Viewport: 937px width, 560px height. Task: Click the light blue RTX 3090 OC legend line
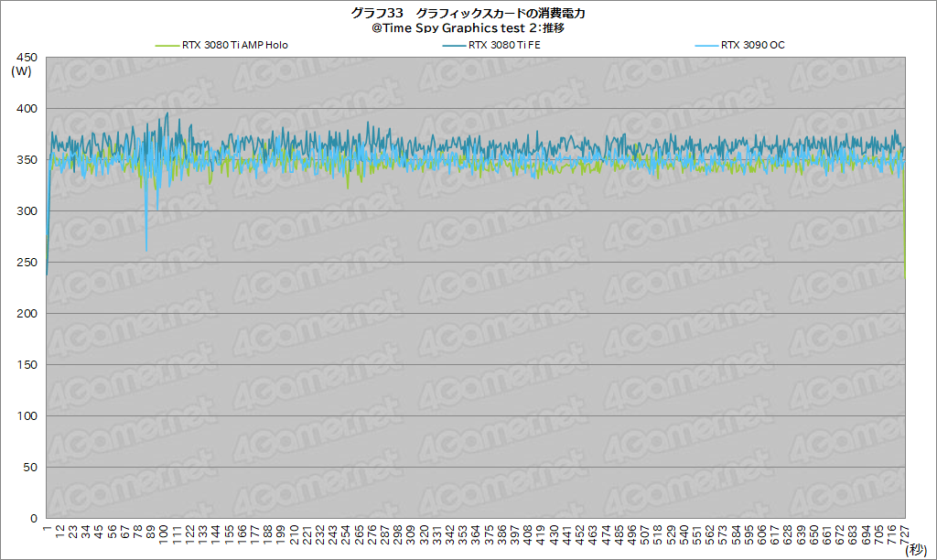(706, 46)
